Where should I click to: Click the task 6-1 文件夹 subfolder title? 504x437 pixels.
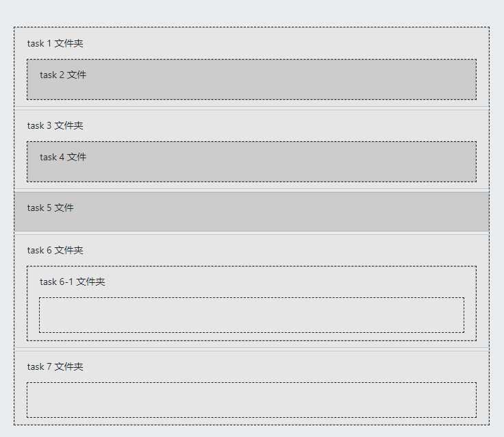click(x=72, y=282)
